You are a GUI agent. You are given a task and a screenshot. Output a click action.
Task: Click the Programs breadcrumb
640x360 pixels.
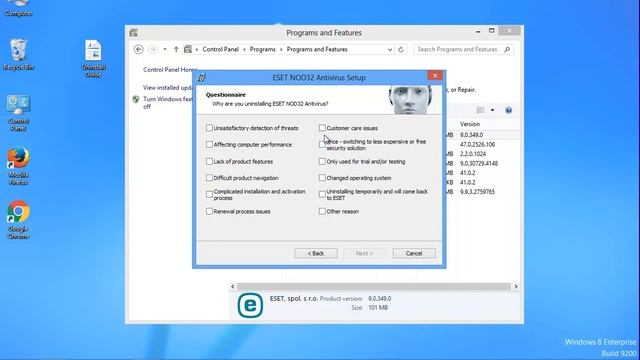[x=262, y=49]
